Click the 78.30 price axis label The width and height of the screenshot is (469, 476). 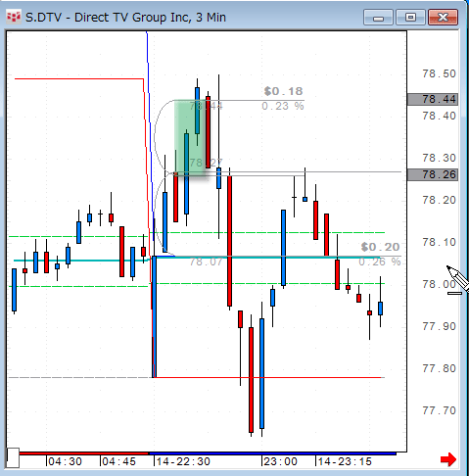(439, 158)
